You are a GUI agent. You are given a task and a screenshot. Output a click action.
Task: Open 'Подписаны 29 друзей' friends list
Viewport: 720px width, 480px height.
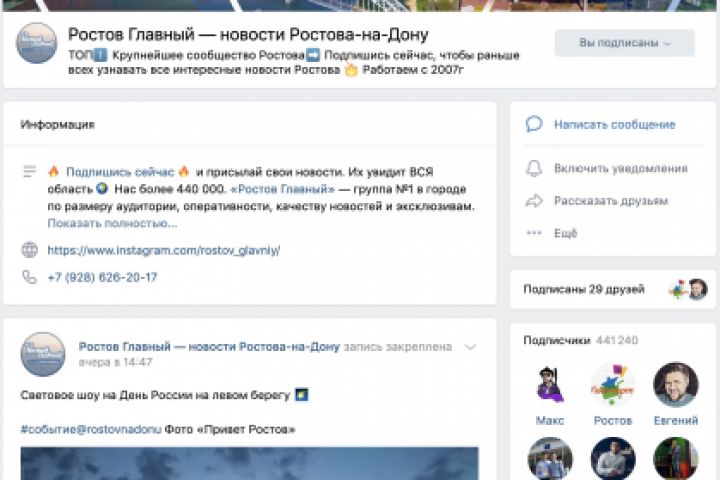point(584,289)
